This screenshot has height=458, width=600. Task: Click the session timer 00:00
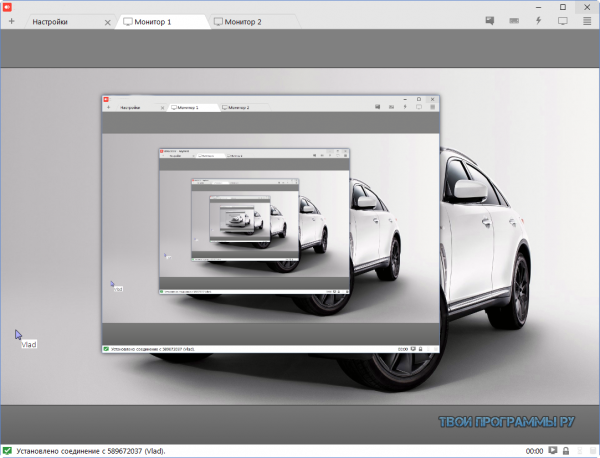point(534,451)
